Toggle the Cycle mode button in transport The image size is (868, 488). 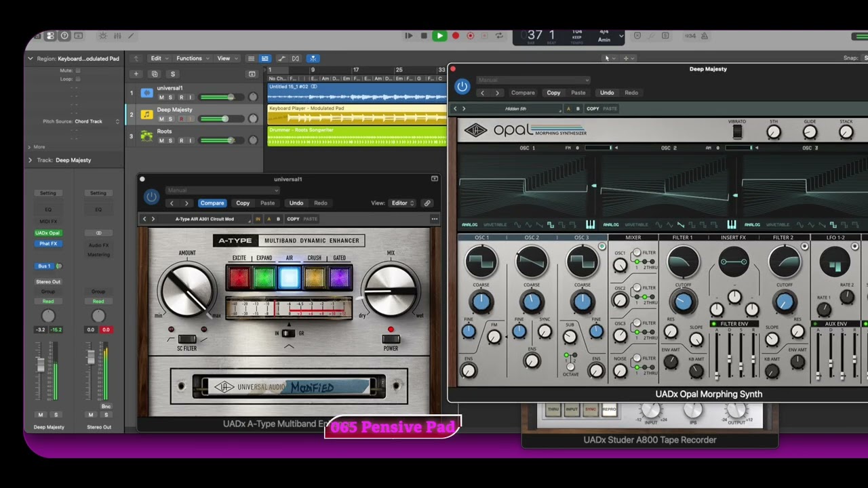(x=499, y=36)
